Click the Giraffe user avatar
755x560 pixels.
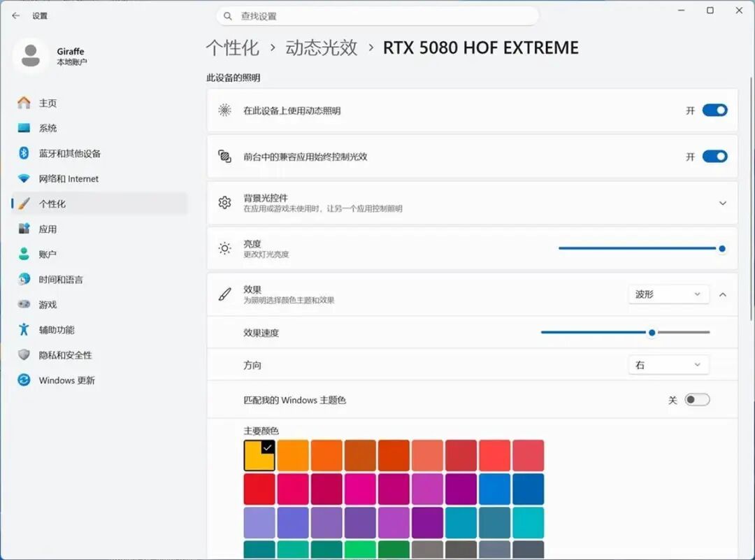coord(31,56)
